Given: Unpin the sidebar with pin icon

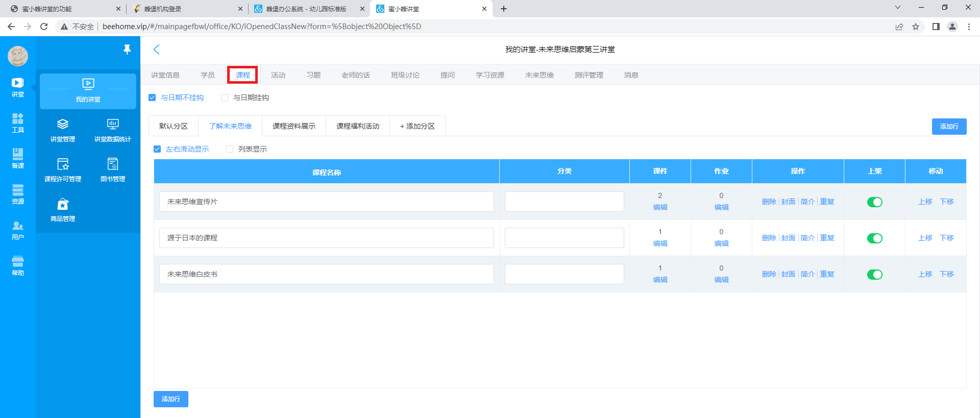Looking at the screenshot, I should [127, 49].
